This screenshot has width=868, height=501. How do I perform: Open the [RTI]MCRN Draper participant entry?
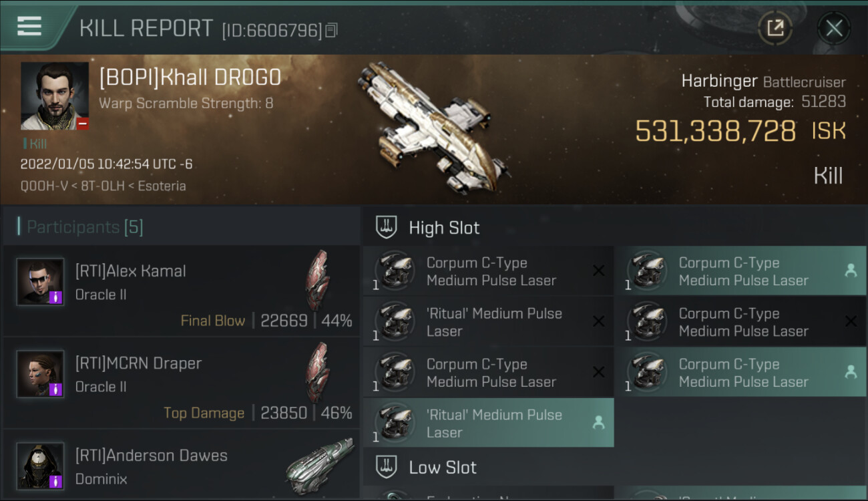(180, 383)
